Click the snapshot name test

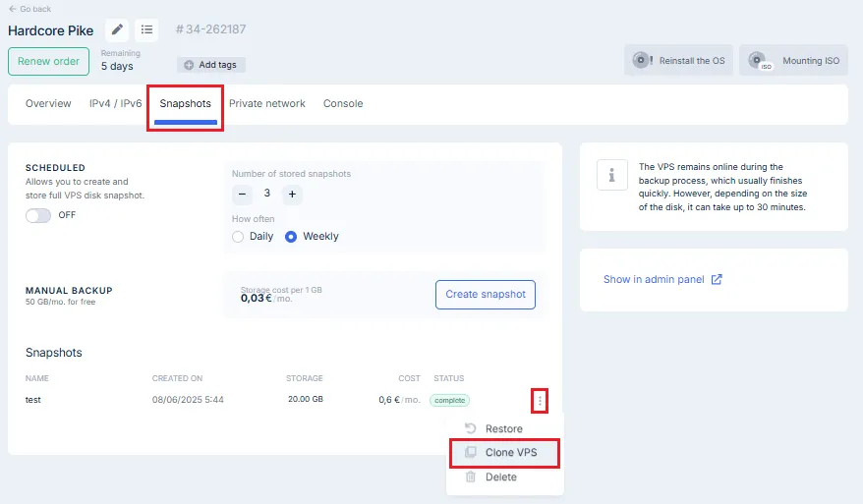coord(33,400)
